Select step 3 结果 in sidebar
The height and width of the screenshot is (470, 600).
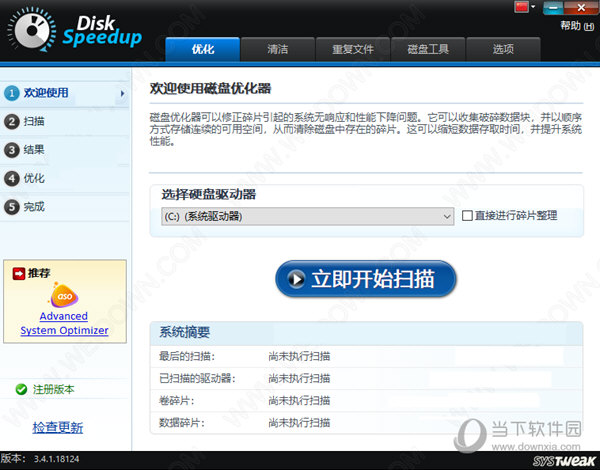click(x=64, y=150)
